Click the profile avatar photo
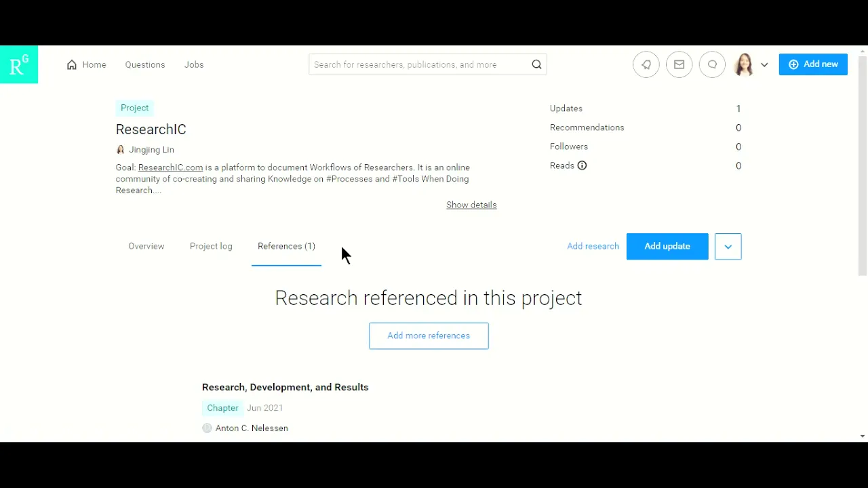The width and height of the screenshot is (868, 488). click(744, 64)
